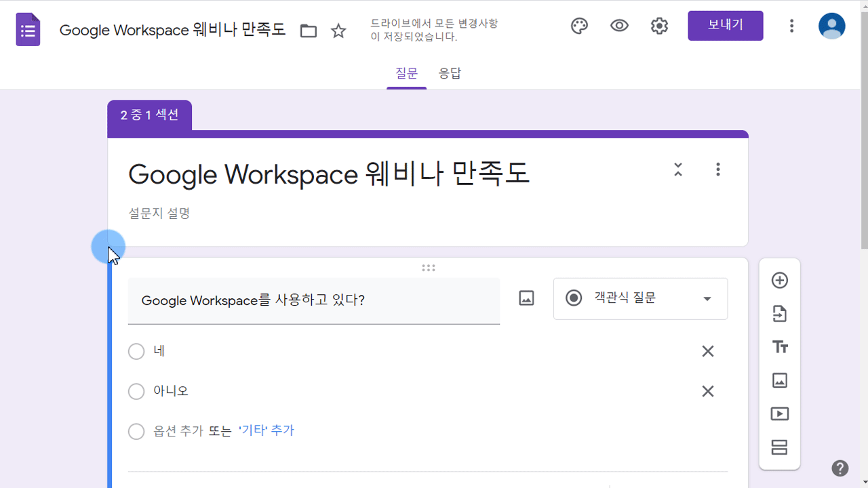
Task: Switch to the 응답 tab
Action: [x=450, y=73]
